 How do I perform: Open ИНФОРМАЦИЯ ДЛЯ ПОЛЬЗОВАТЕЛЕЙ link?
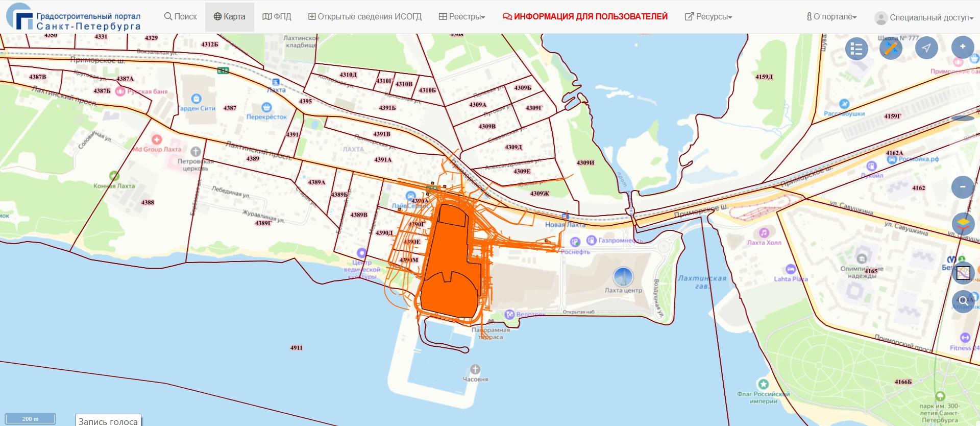point(585,17)
